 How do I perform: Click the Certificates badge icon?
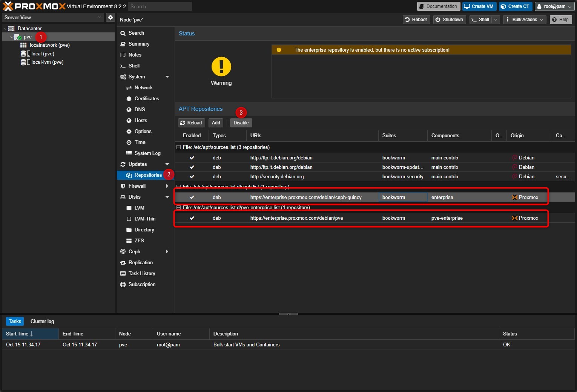(x=129, y=99)
